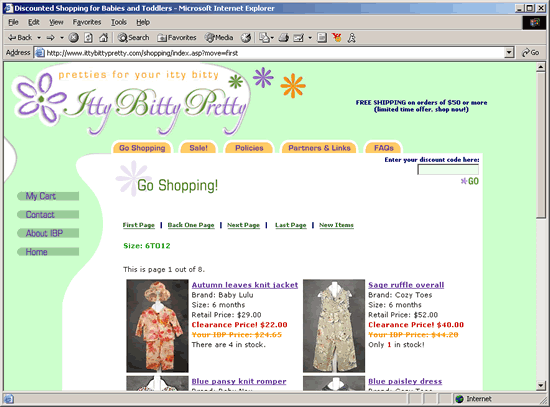The height and width of the screenshot is (407, 550).
Task: Click the Forward arrow button
Action: 51,38
